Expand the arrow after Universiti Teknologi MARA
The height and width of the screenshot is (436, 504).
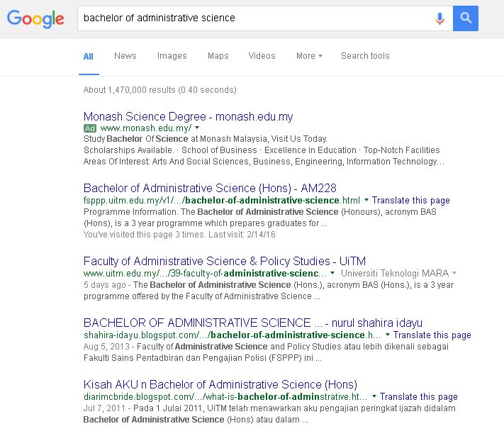[x=454, y=273]
